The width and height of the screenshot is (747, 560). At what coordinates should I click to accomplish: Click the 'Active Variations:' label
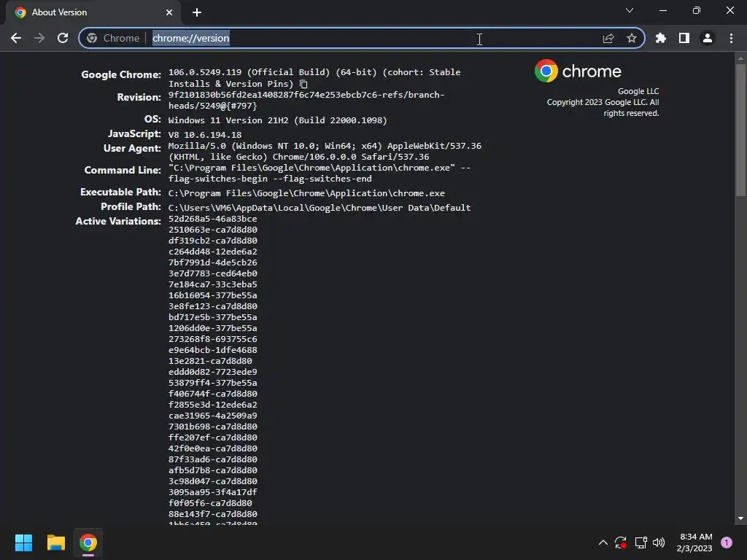[118, 222]
